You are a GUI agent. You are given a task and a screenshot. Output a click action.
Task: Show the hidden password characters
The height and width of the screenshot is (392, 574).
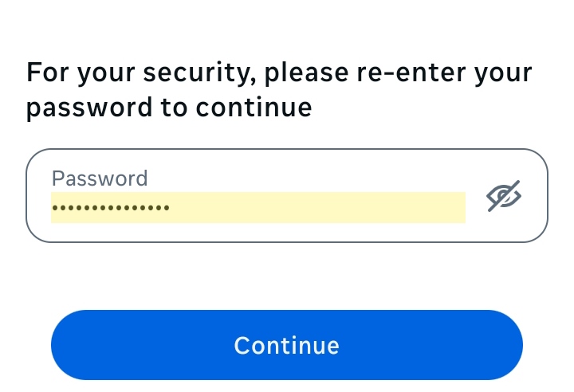pyautogui.click(x=504, y=196)
